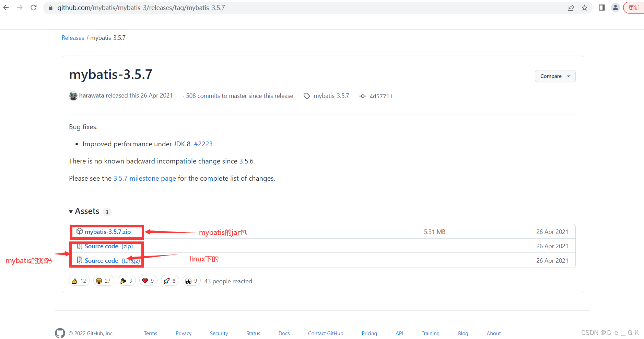Image resolution: width=644 pixels, height=339 pixels.
Task: Click the GitHub logo in the footer
Action: (60, 333)
